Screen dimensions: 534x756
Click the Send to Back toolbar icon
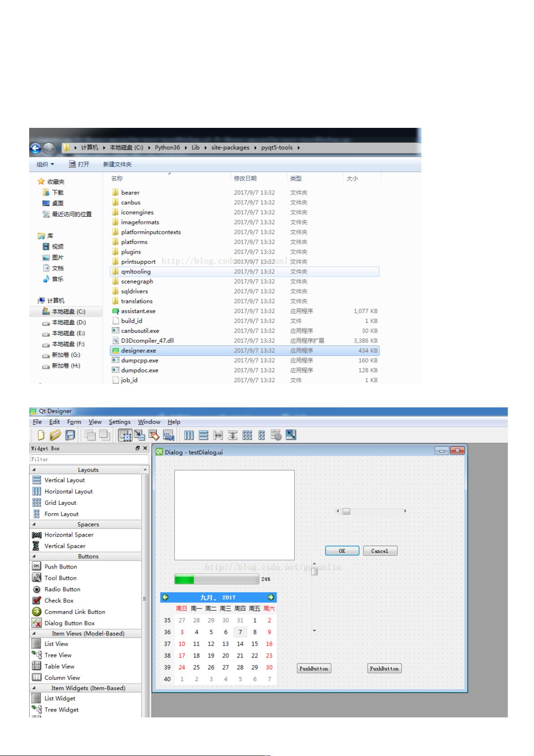point(90,435)
